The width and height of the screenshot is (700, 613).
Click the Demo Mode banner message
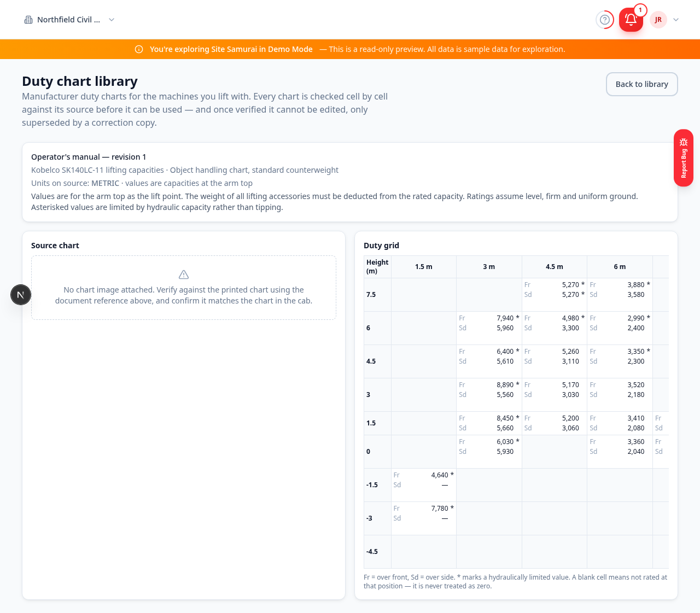coord(358,49)
